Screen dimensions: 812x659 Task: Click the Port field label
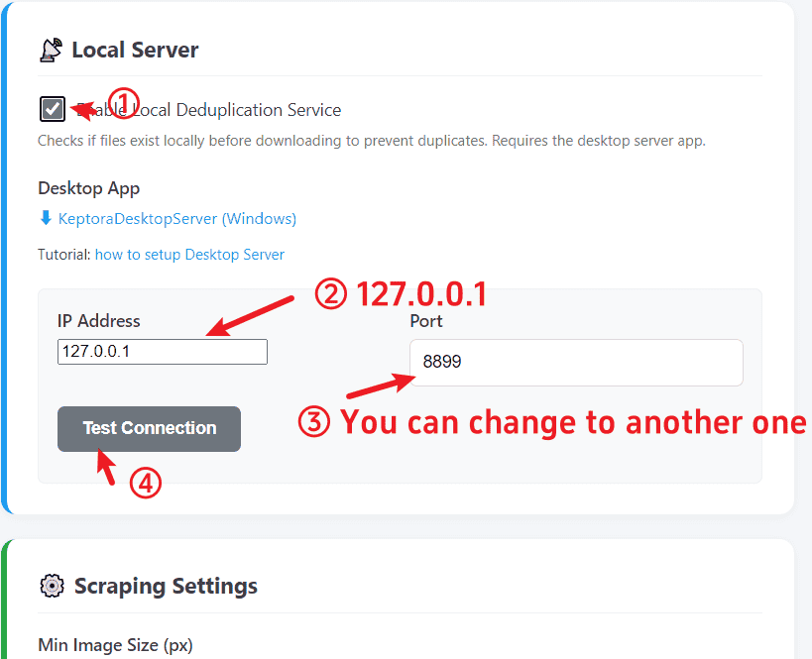[x=426, y=321]
